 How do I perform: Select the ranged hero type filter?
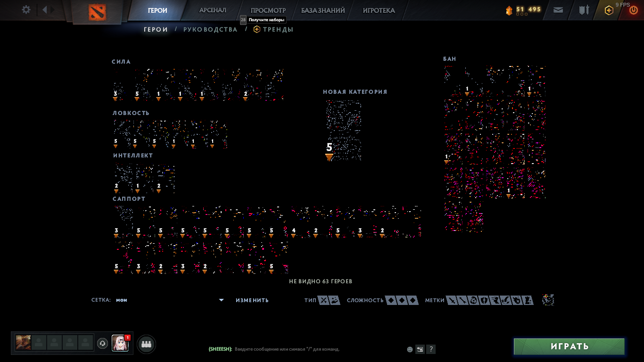(334, 300)
